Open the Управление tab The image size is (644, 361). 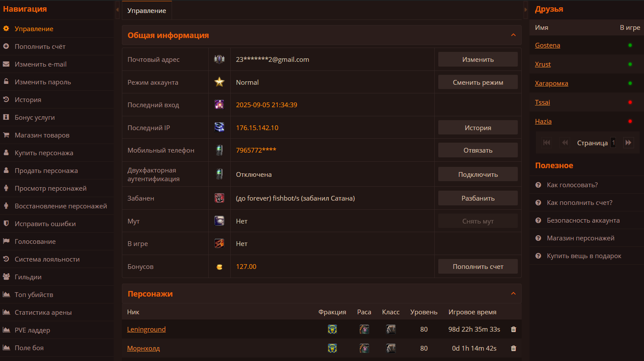(x=147, y=10)
